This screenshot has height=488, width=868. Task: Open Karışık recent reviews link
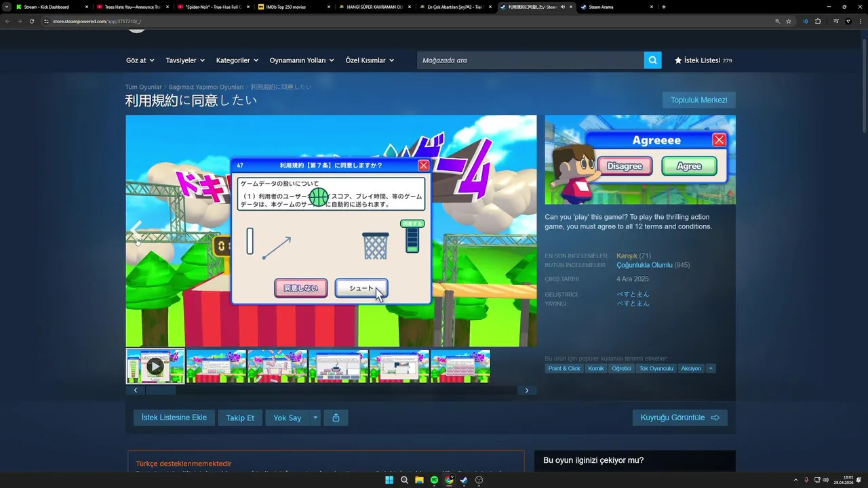coord(627,256)
